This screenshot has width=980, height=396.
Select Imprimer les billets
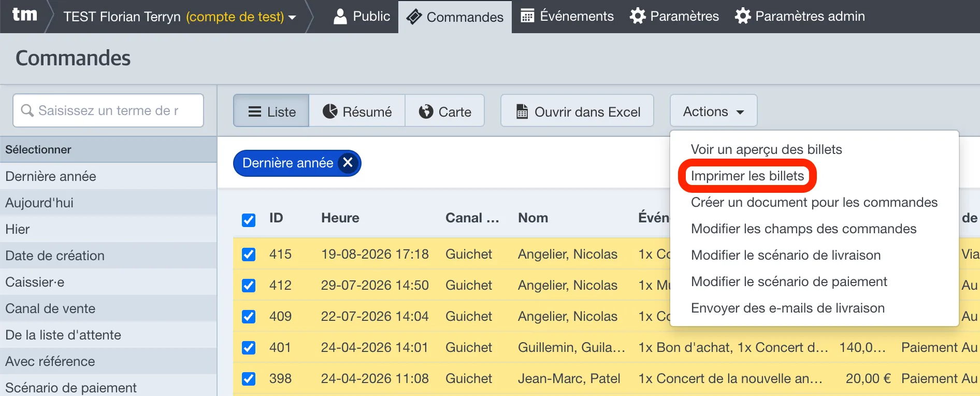pos(747,176)
